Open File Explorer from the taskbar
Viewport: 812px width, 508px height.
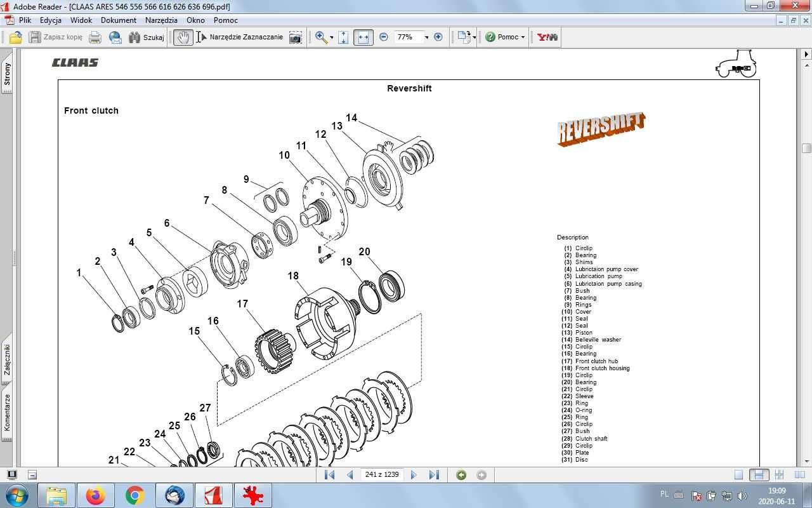pyautogui.click(x=56, y=495)
